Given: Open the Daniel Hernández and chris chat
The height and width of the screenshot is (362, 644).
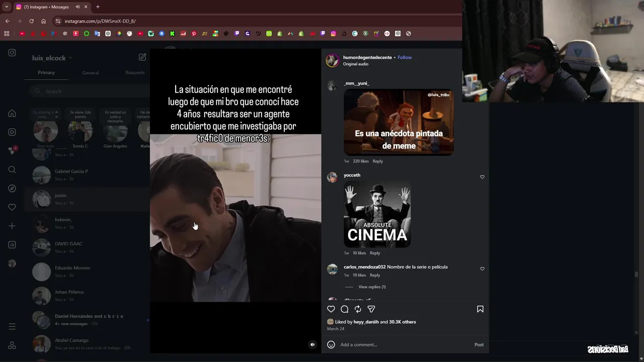Looking at the screenshot, I should [x=87, y=320].
